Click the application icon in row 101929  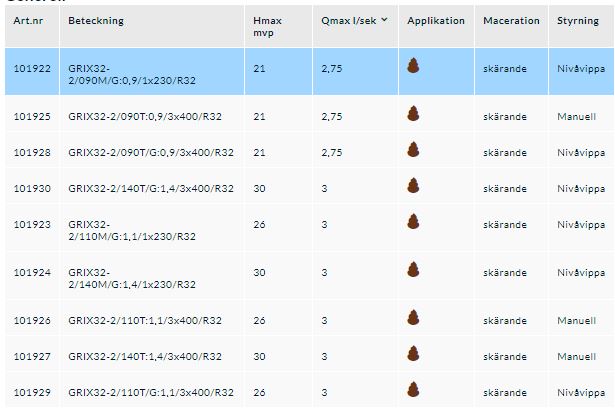click(x=413, y=390)
